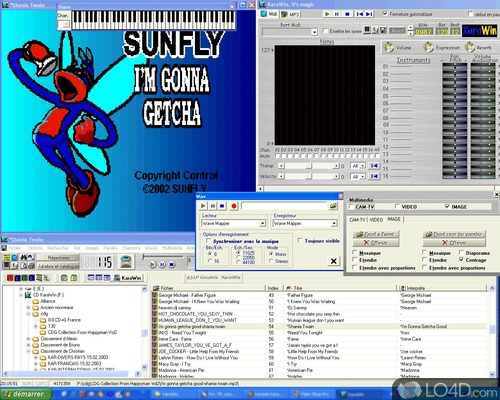This screenshot has width=500, height=400.
Task: Click main player green play button
Action: [153, 265]
